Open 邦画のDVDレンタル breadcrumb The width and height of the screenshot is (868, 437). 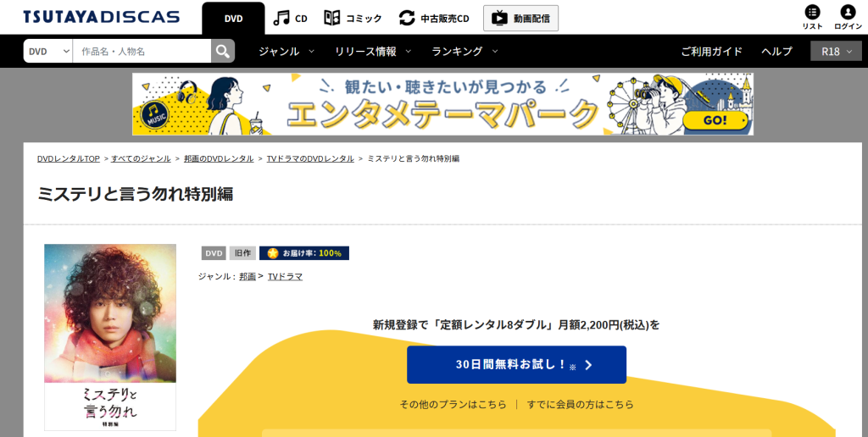pos(218,158)
